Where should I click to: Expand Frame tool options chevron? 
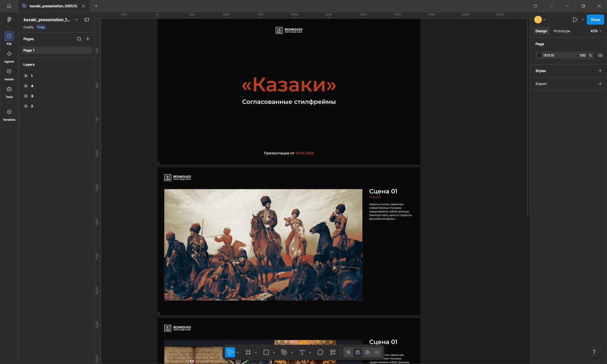pyautogui.click(x=256, y=352)
